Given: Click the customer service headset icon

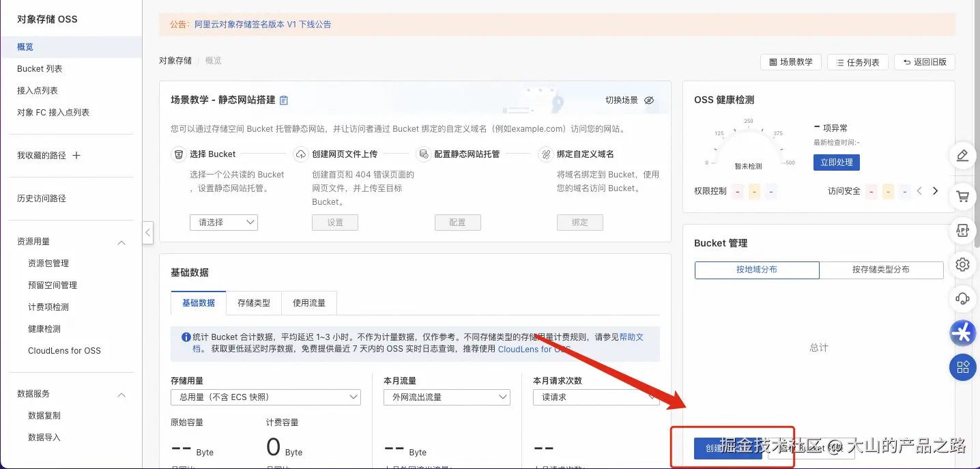Looking at the screenshot, I should pyautogui.click(x=963, y=298).
